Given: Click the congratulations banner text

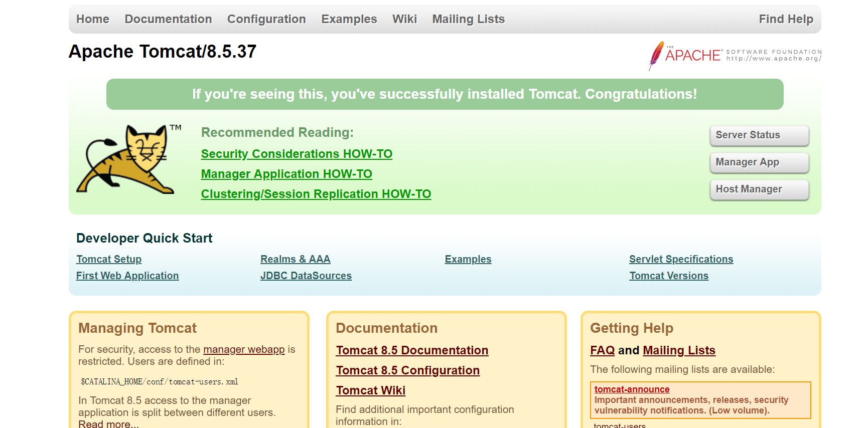Looking at the screenshot, I should pyautogui.click(x=445, y=94).
